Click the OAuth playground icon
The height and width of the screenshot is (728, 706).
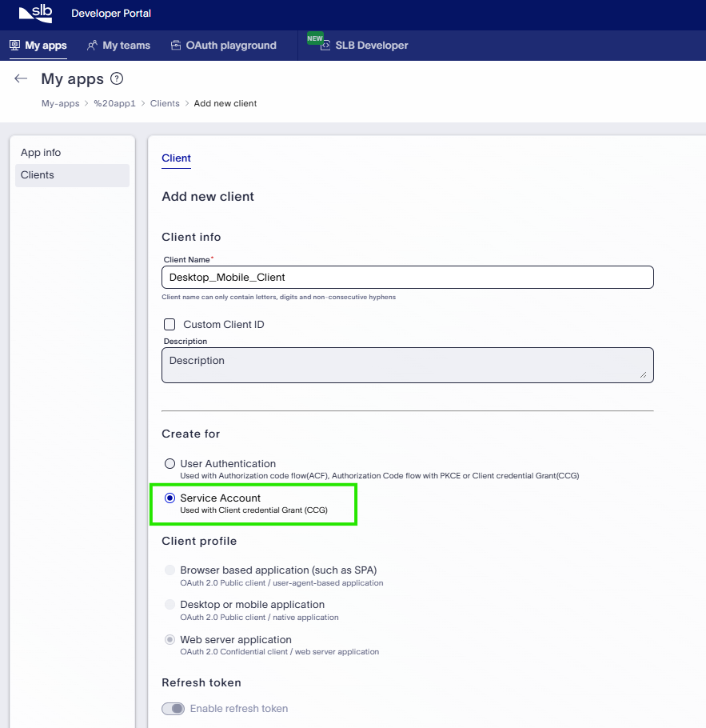click(x=175, y=45)
